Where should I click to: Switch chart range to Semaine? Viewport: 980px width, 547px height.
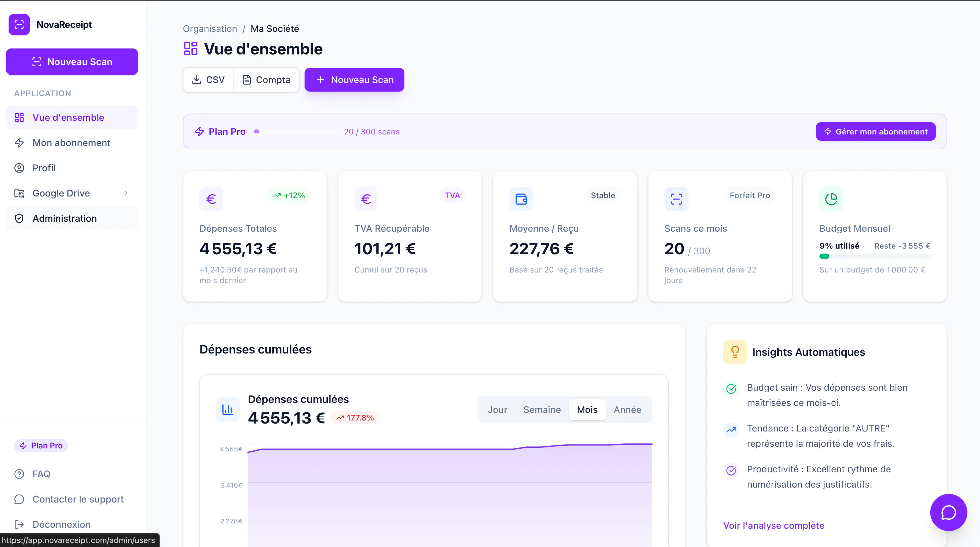pyautogui.click(x=542, y=410)
